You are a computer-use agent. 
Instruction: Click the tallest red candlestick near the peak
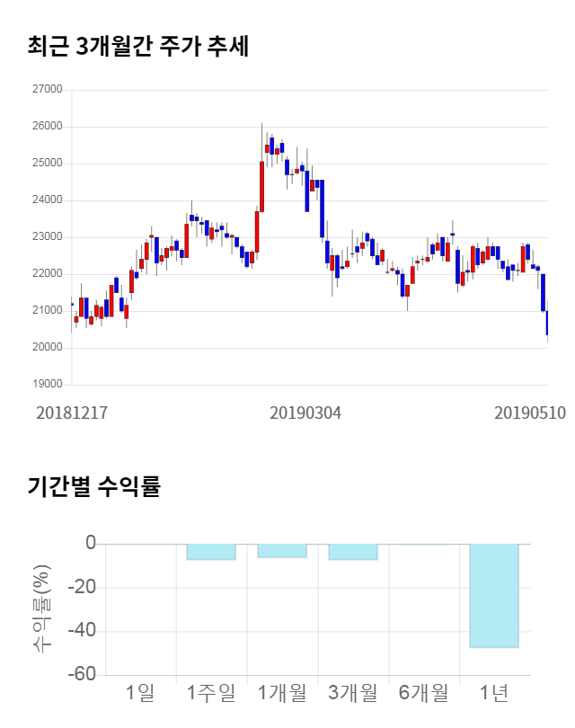[x=261, y=186]
